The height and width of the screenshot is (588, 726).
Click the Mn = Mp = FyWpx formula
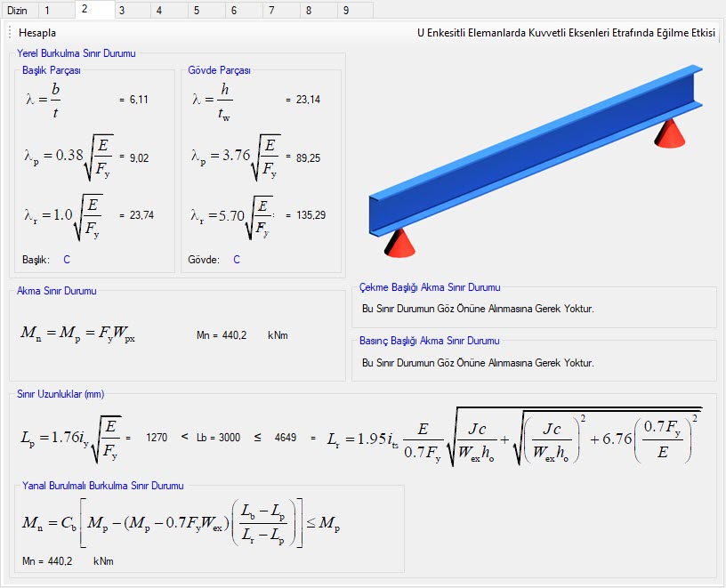(77, 334)
